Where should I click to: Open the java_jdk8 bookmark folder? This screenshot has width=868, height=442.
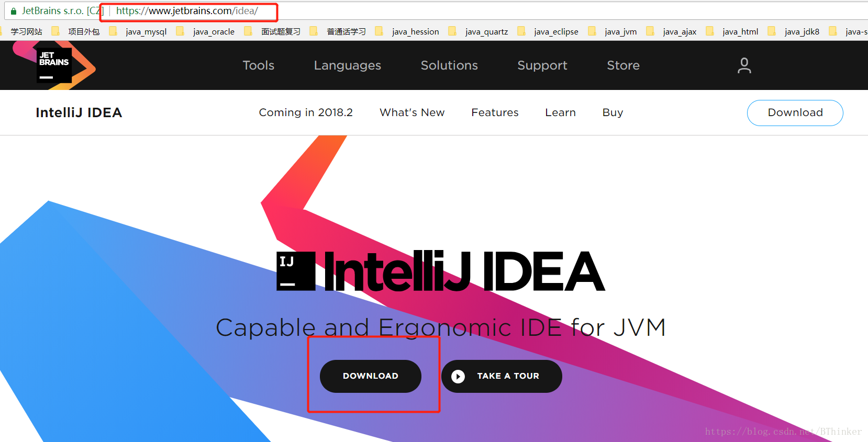(x=794, y=31)
